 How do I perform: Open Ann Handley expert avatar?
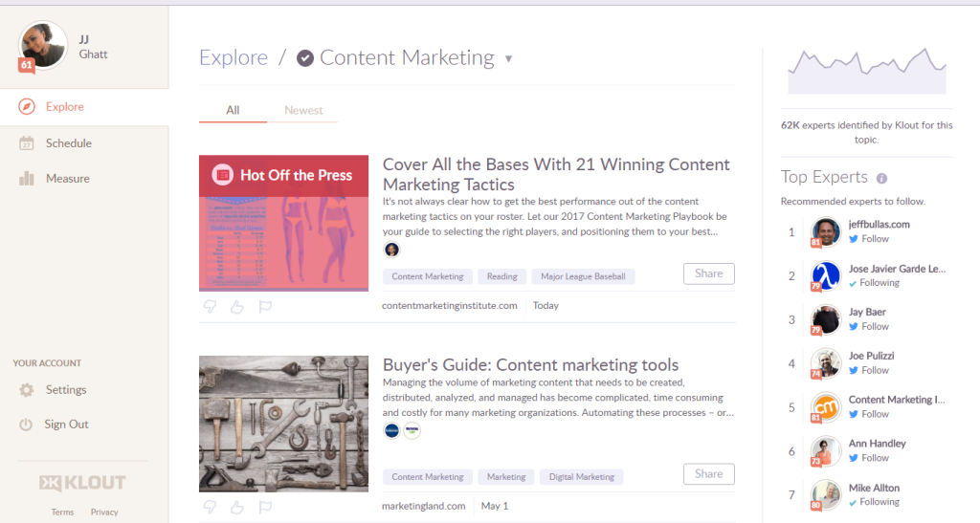click(x=826, y=450)
